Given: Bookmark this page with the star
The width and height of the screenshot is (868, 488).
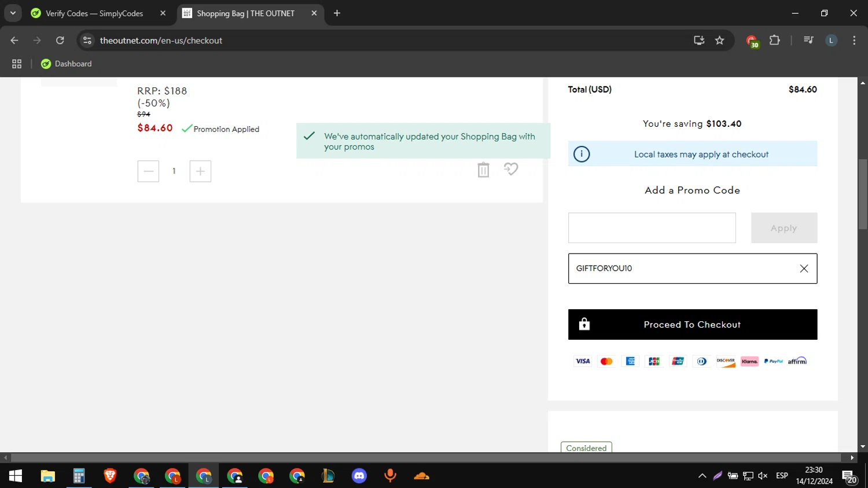Looking at the screenshot, I should [720, 41].
